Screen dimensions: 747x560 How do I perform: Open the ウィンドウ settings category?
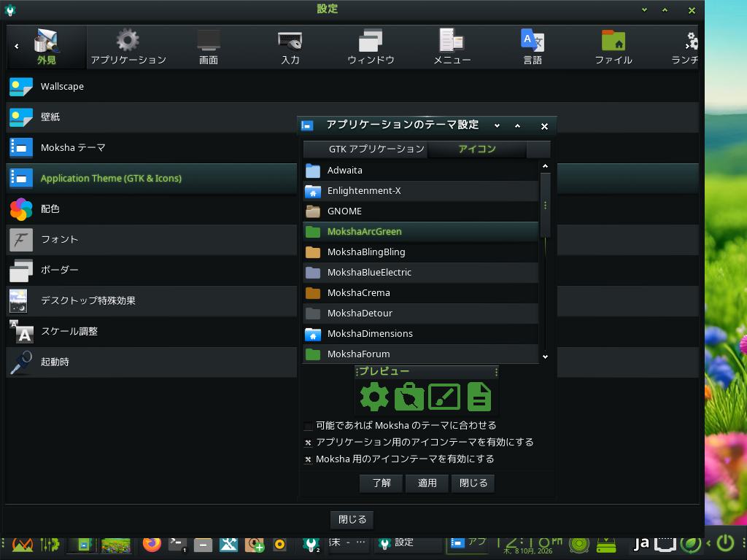click(371, 47)
